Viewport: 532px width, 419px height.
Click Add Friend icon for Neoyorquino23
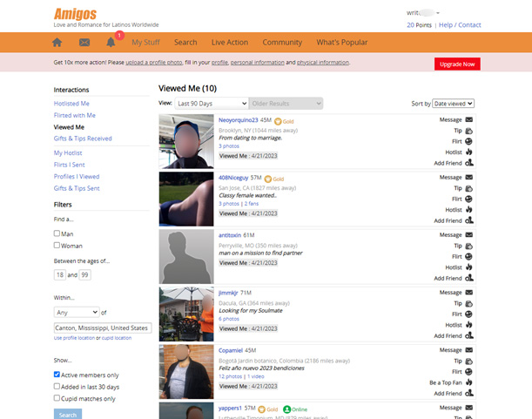click(469, 163)
